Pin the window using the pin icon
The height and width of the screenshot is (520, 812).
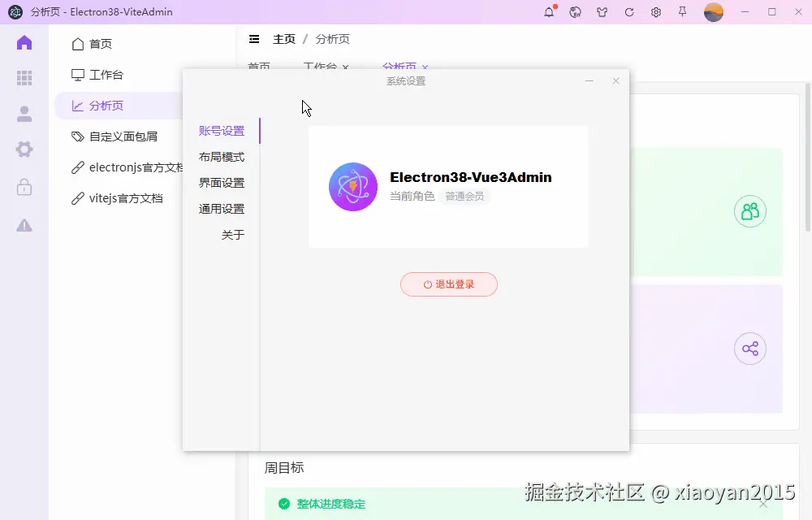pyautogui.click(x=682, y=12)
